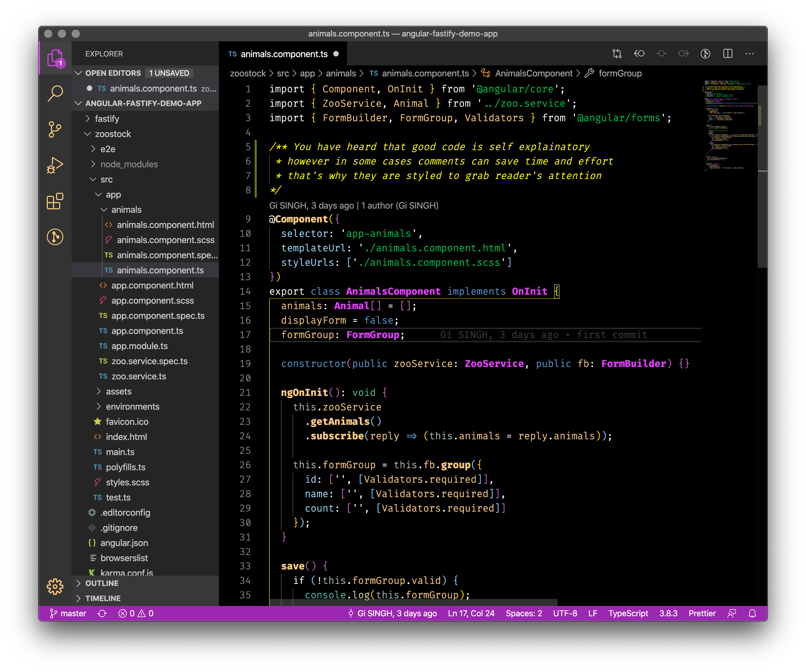
Task: Expand the node_modules folder
Action: (x=93, y=164)
